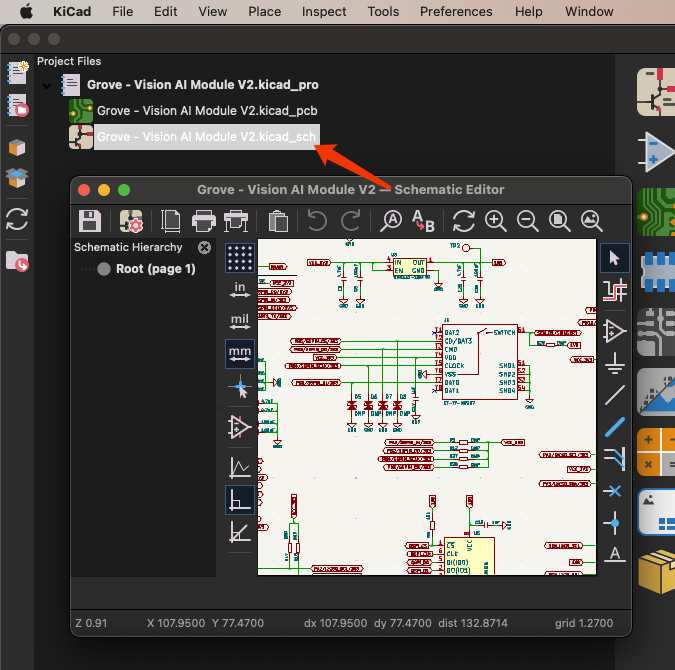
Task: Select the Wire to Bus Entry tool
Action: coord(615,459)
